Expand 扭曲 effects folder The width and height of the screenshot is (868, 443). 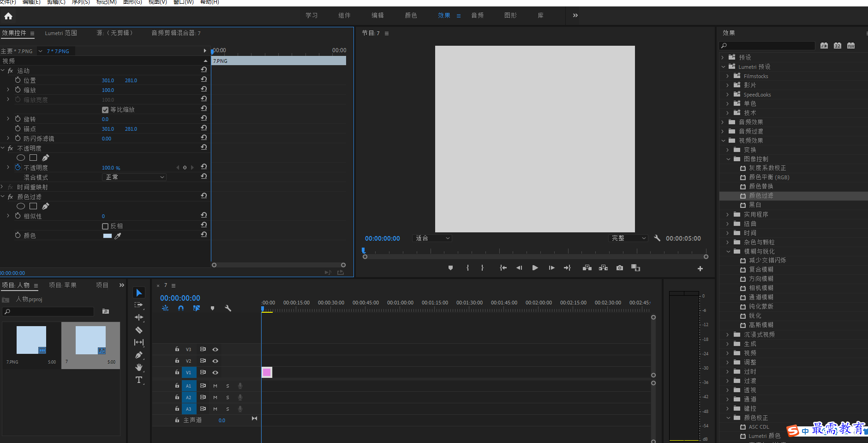(x=729, y=224)
